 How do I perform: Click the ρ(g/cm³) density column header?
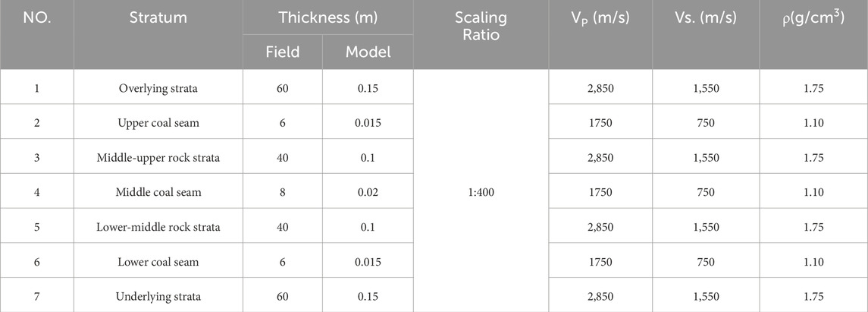click(813, 17)
